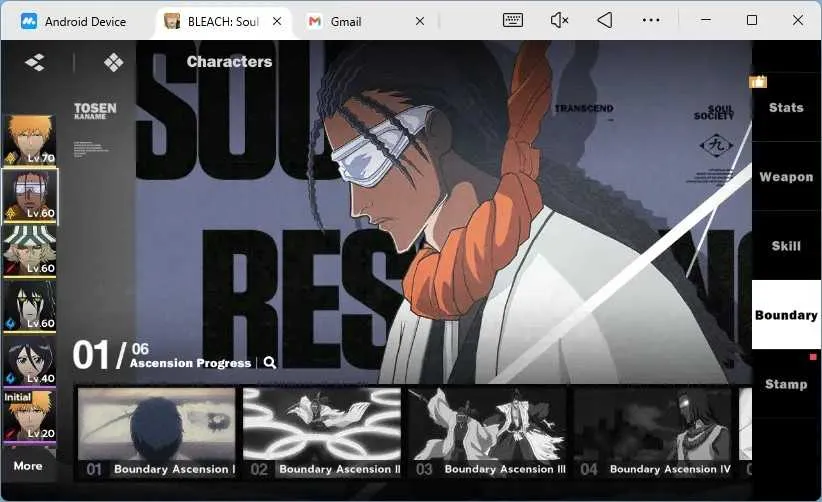Image resolution: width=822 pixels, height=502 pixels.
Task: Open Boundary Ascension II card
Action: click(x=322, y=433)
